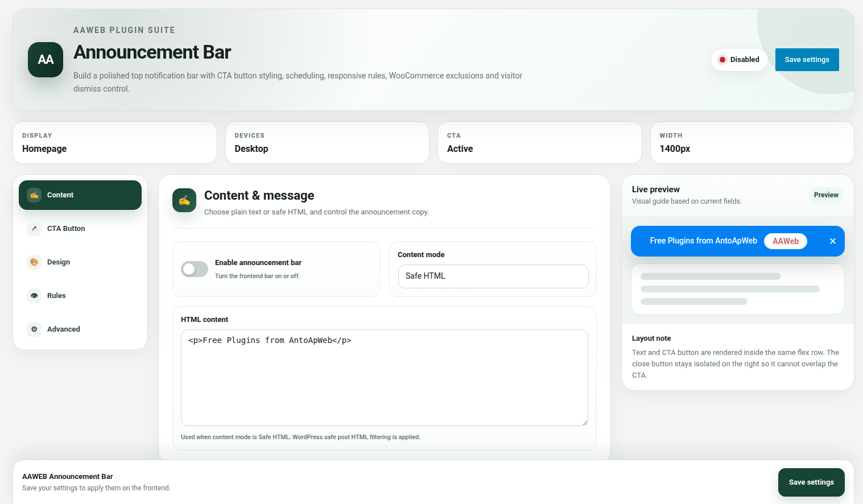Open the Content mode Safe HTML dropdown
Screen dimensions: 863x504
(x=493, y=276)
